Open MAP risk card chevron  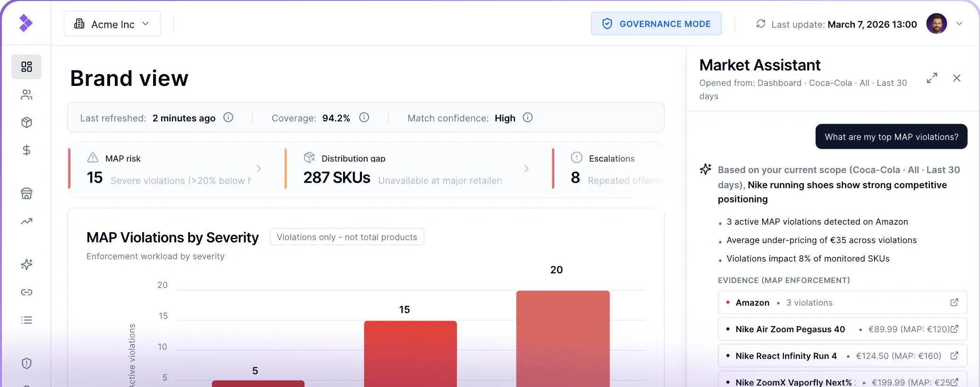[x=258, y=168]
